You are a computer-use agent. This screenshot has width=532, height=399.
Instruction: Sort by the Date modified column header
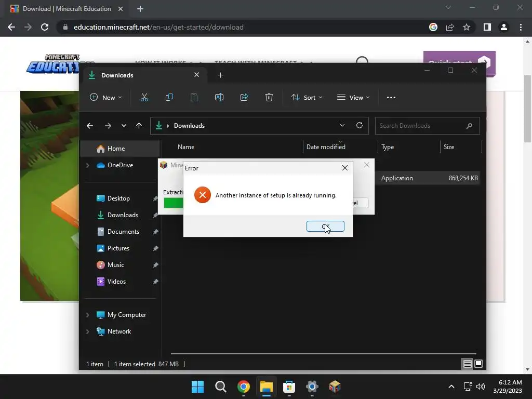(326, 147)
